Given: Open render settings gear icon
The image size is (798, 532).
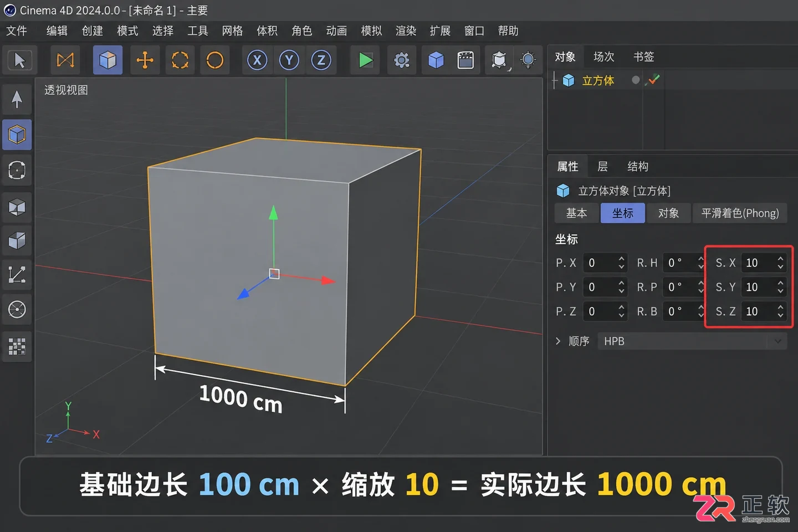Looking at the screenshot, I should click(x=402, y=60).
